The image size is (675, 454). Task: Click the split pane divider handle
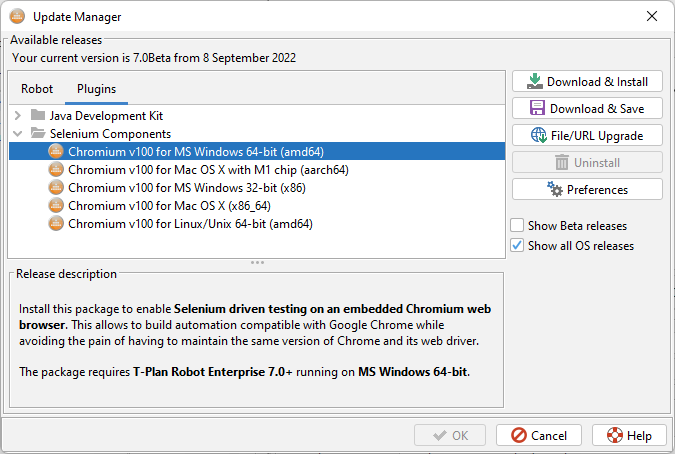[257, 262]
